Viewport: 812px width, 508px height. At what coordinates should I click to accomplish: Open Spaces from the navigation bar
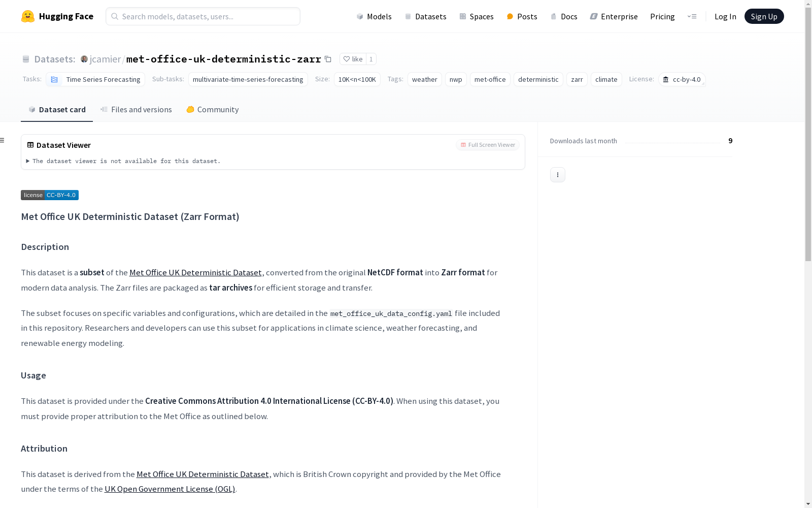(477, 16)
